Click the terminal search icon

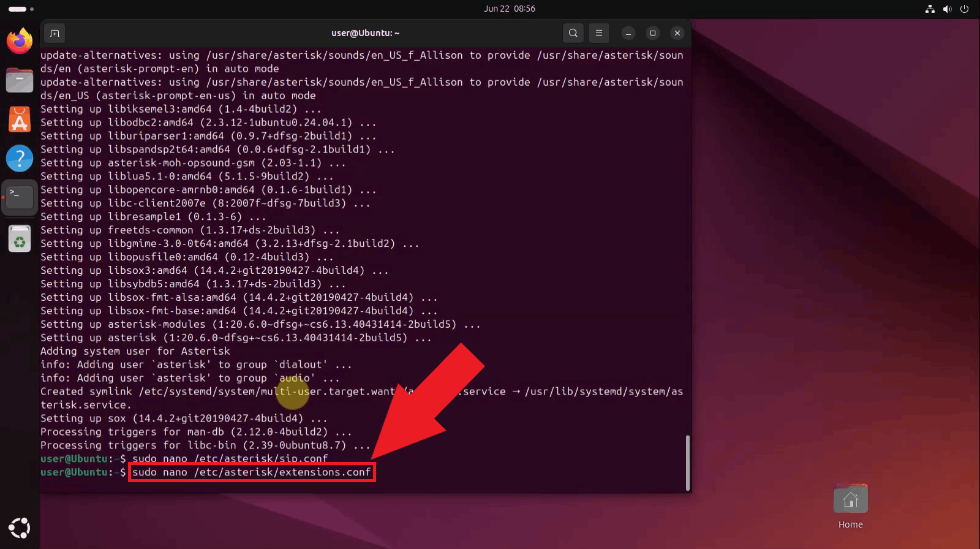point(573,33)
